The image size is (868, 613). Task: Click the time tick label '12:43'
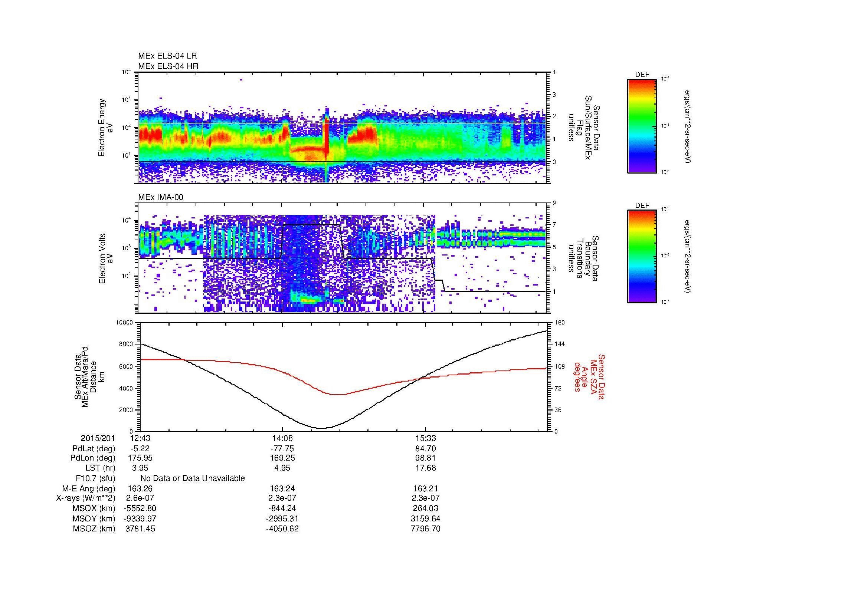tap(140, 438)
